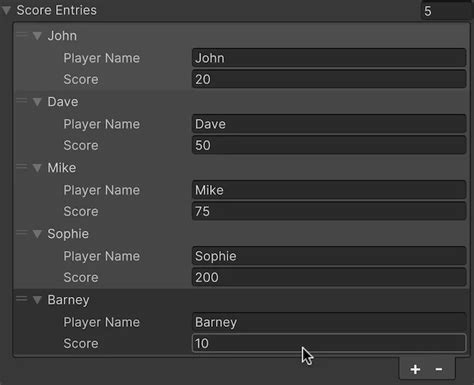Edit Sophie's Player Name field
The height and width of the screenshot is (385, 474).
tap(329, 256)
